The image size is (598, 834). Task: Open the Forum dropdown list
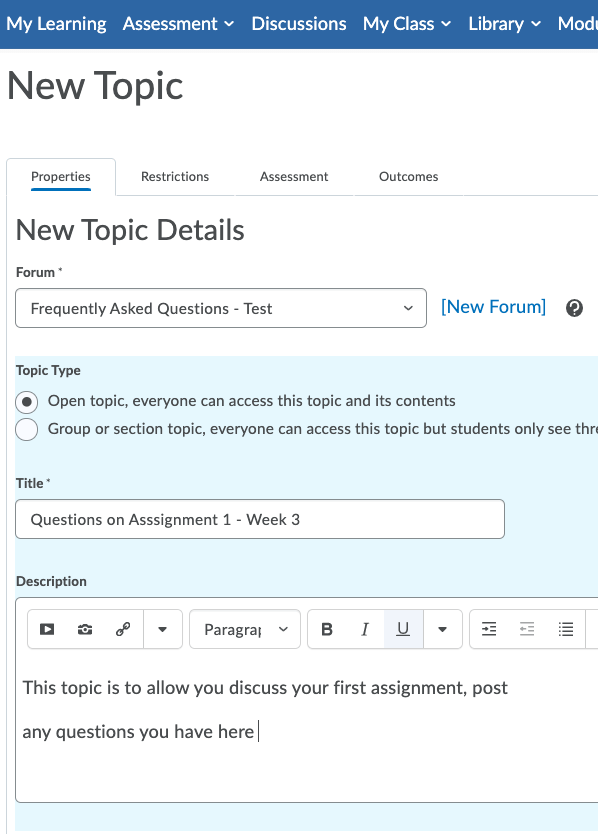[x=220, y=308]
